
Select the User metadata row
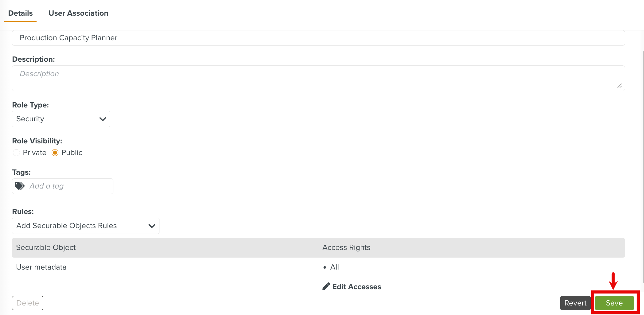click(x=41, y=267)
